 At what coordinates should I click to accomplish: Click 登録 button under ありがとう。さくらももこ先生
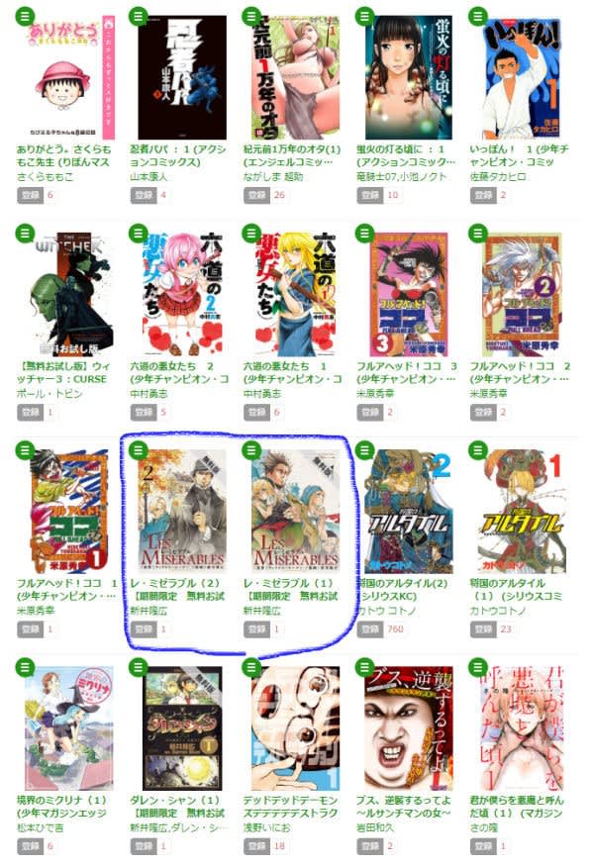[x=30, y=195]
